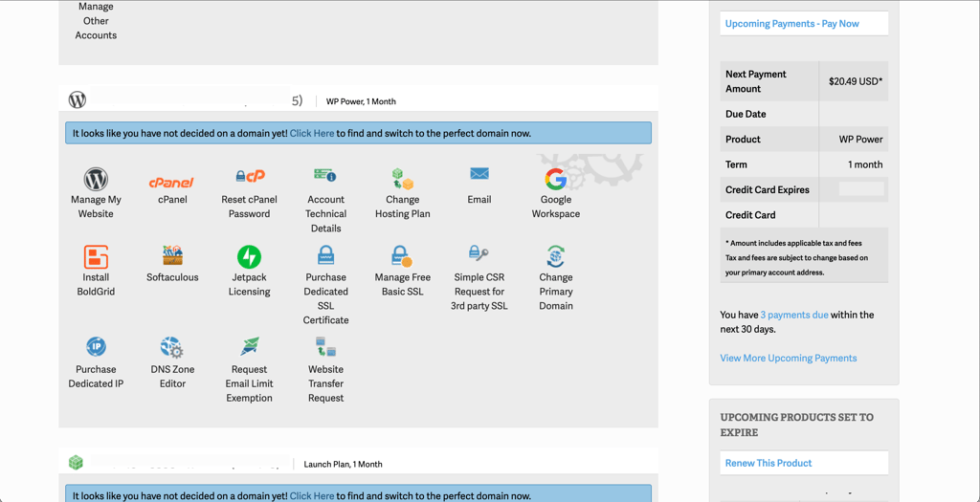Click the 'Credit Card Expires' label
The height and width of the screenshot is (502, 980).
click(768, 190)
